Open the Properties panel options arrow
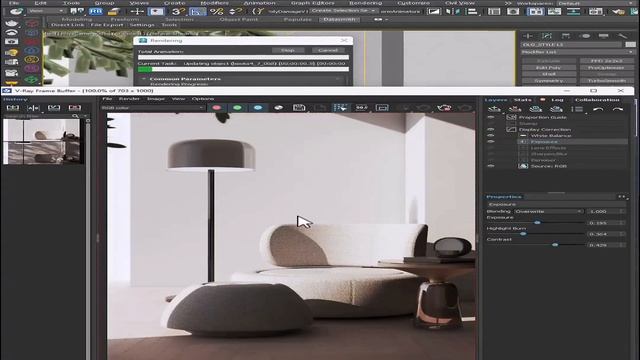The image size is (640, 360). click(x=622, y=197)
